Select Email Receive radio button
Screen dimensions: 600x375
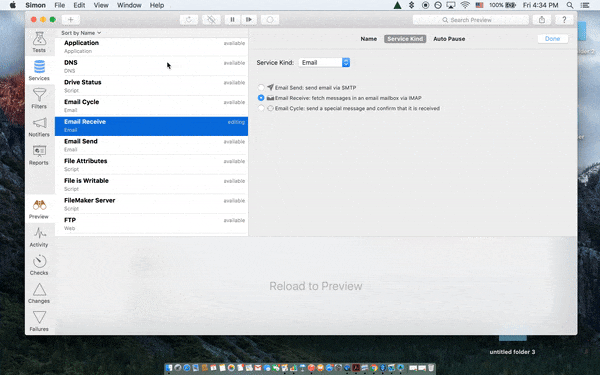pyautogui.click(x=261, y=98)
